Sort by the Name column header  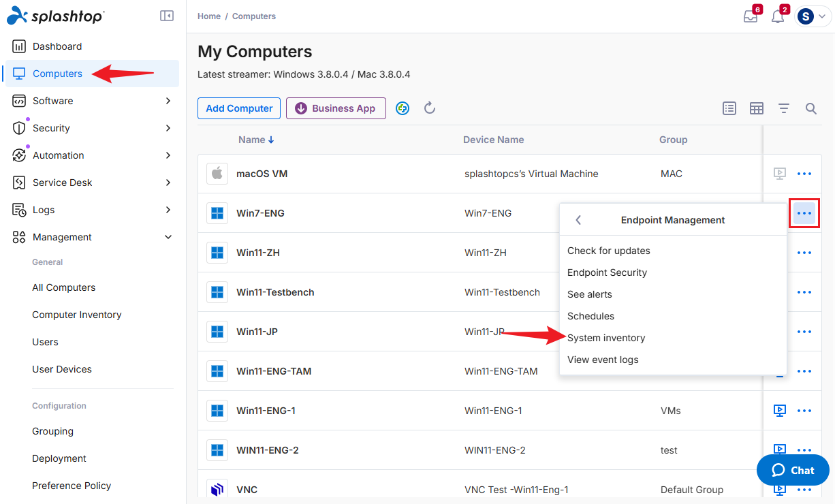tap(256, 140)
